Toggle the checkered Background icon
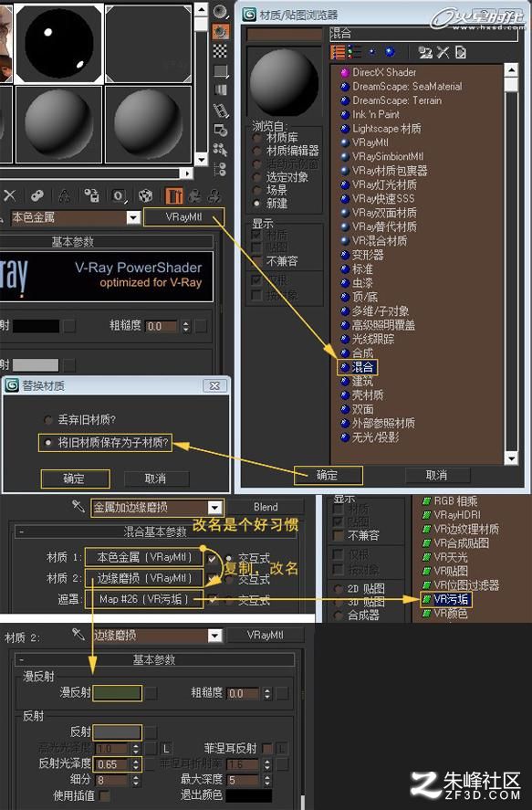Viewport: 532px width, 810px height. pos(221,50)
